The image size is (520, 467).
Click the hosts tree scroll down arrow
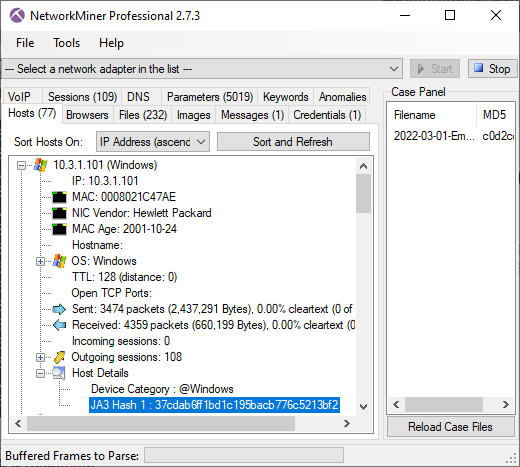click(x=363, y=407)
